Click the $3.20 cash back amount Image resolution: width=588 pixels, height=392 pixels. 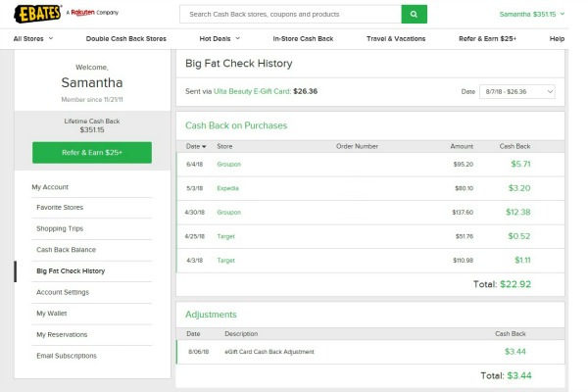click(519, 188)
